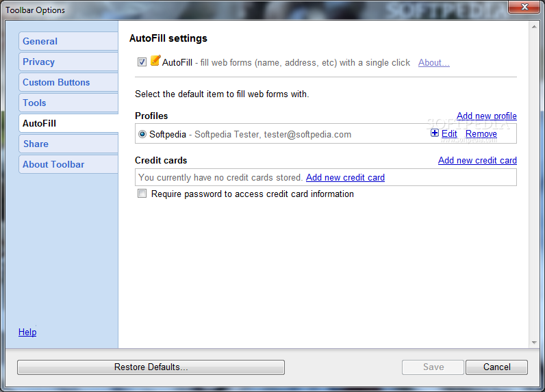Switch to the Privacy tab
Viewport: 545px width, 392px height.
(68, 62)
